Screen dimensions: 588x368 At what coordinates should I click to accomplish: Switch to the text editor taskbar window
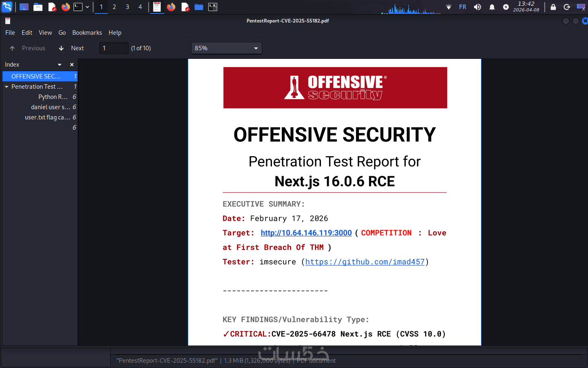click(x=185, y=7)
